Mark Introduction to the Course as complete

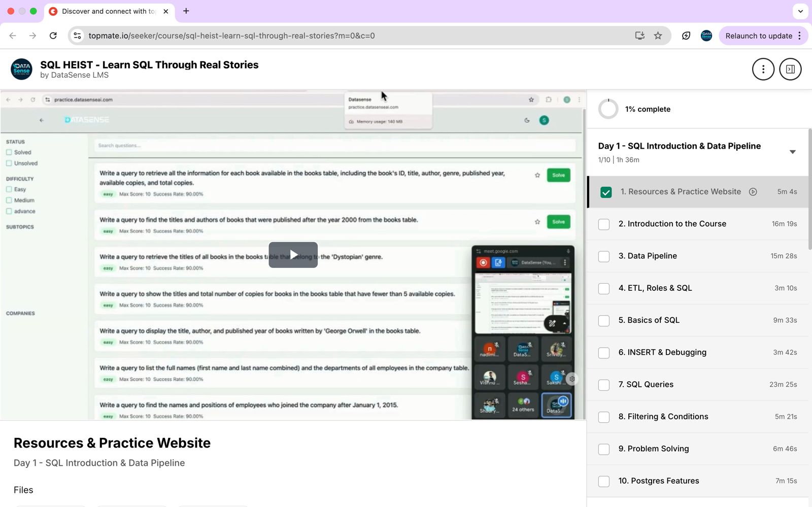click(x=604, y=224)
